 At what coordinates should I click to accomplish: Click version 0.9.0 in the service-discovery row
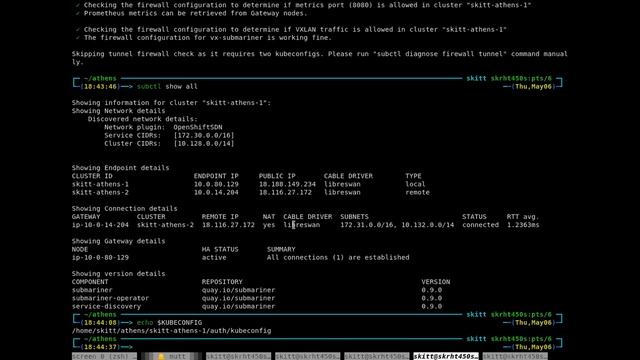pyautogui.click(x=432, y=307)
